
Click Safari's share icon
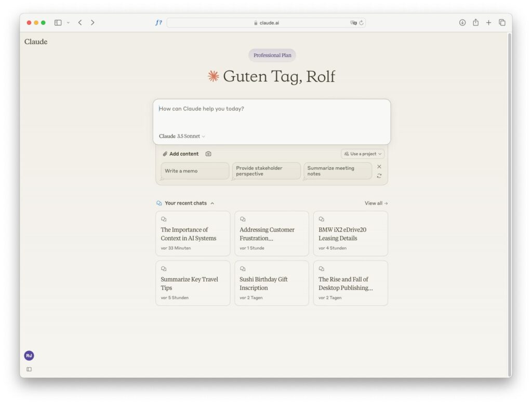coord(476,22)
